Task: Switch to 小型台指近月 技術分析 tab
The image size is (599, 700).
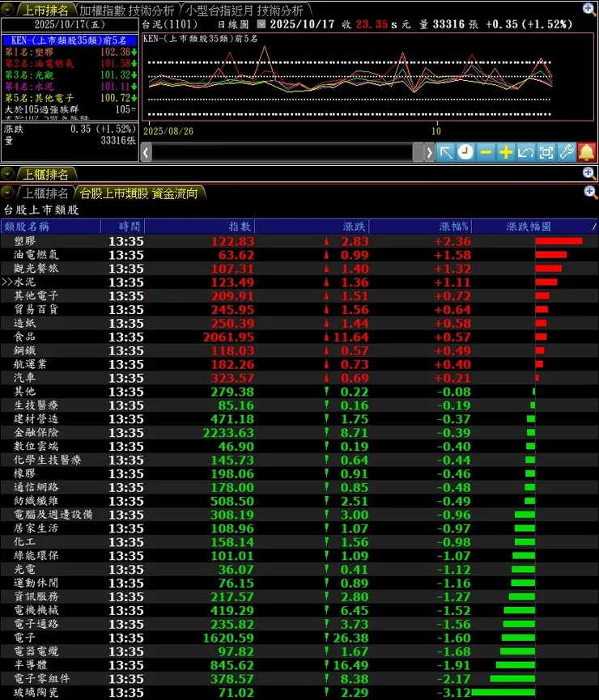Action: 244,10
